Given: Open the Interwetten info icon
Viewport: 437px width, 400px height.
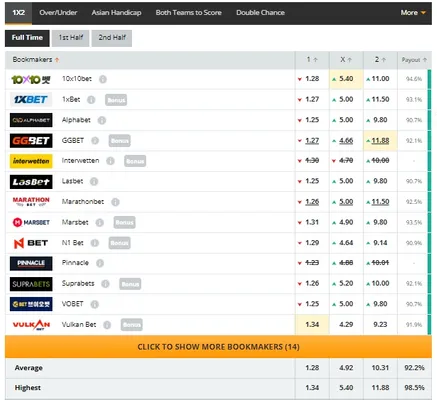Looking at the screenshot, I should (110, 161).
